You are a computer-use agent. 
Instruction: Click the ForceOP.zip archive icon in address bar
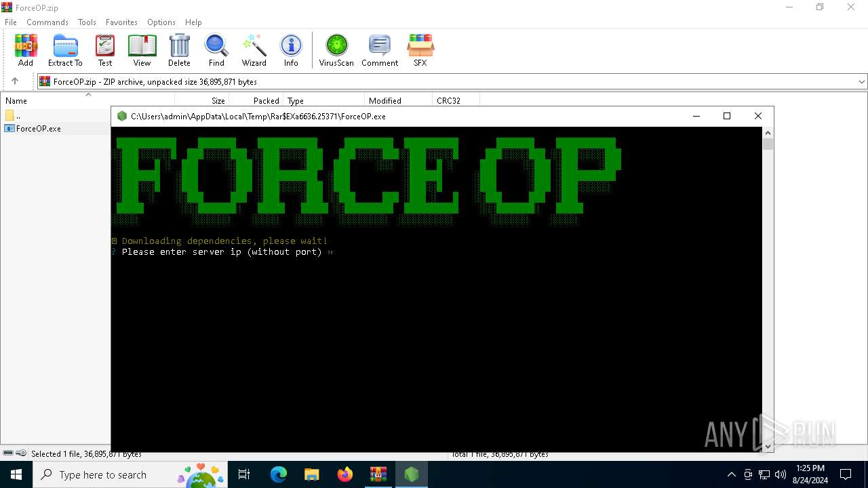tap(45, 81)
